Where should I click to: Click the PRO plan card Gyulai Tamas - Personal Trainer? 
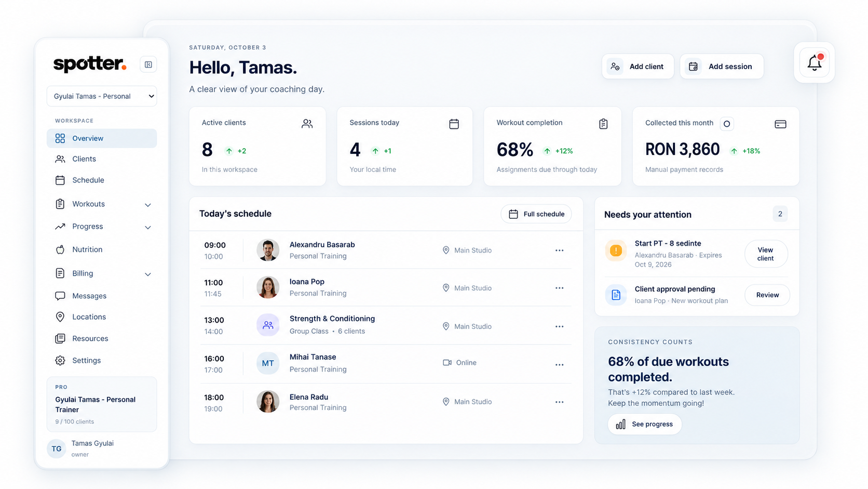point(102,404)
